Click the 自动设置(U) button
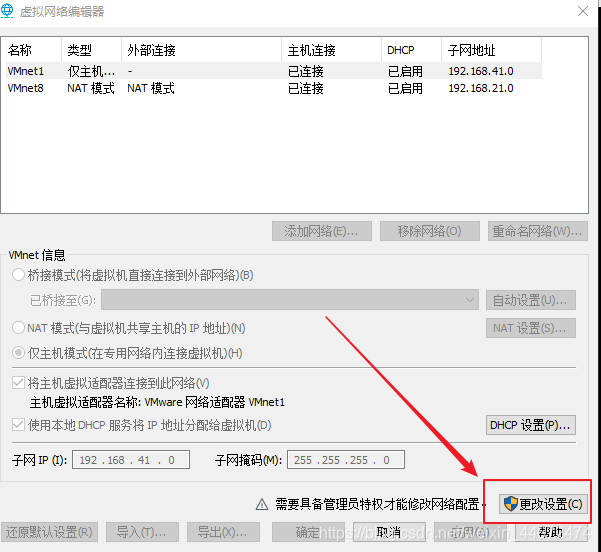This screenshot has width=601, height=552. pyautogui.click(x=531, y=300)
